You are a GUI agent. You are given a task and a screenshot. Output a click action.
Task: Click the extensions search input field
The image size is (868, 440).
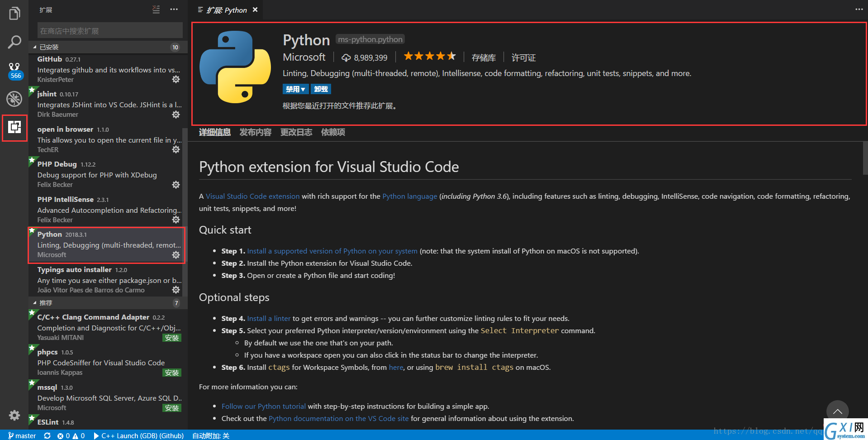[x=110, y=31]
